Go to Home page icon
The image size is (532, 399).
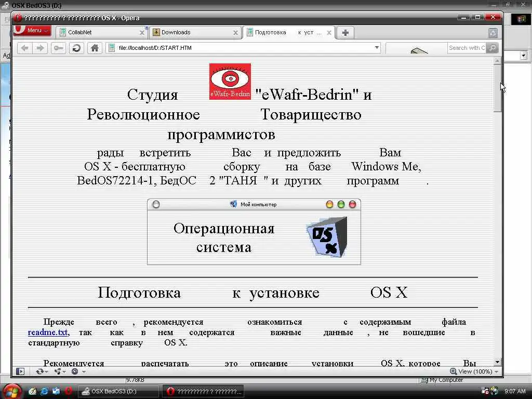point(95,48)
